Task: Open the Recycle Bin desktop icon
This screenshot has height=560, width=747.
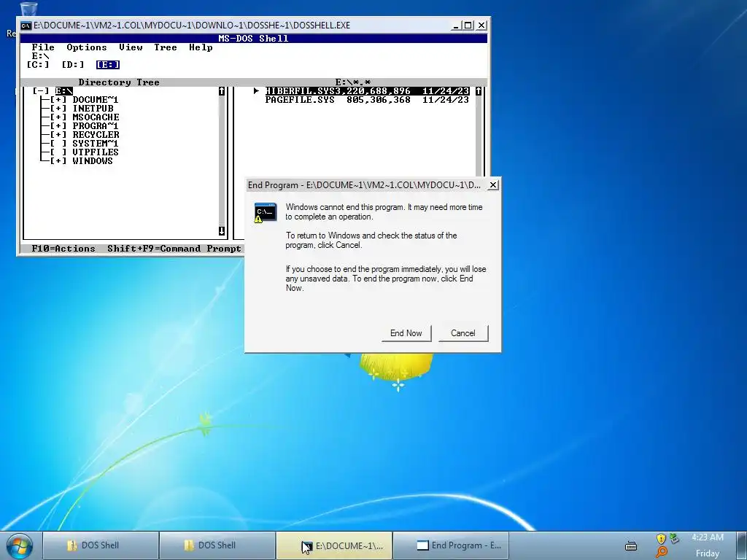Action: 28,9
